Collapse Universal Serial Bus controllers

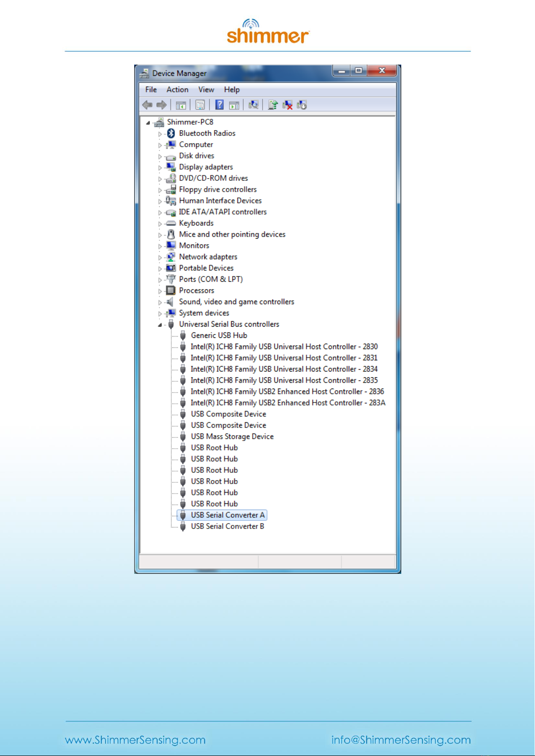click(x=160, y=325)
